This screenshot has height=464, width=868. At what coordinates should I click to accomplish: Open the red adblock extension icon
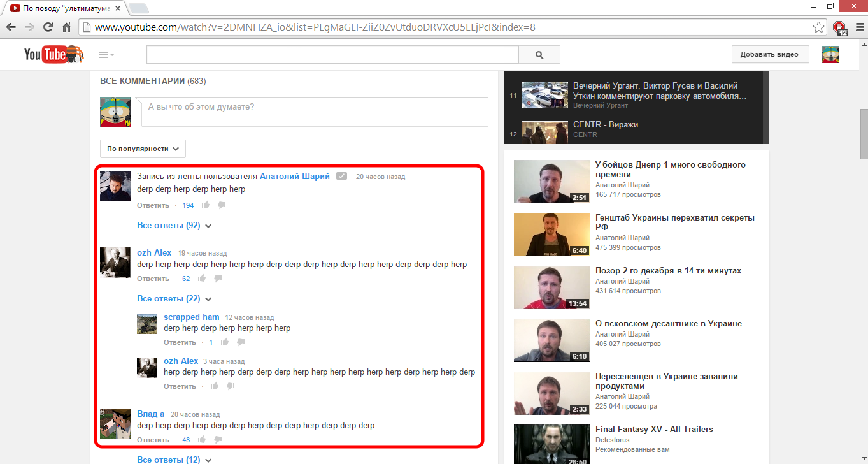(x=840, y=27)
